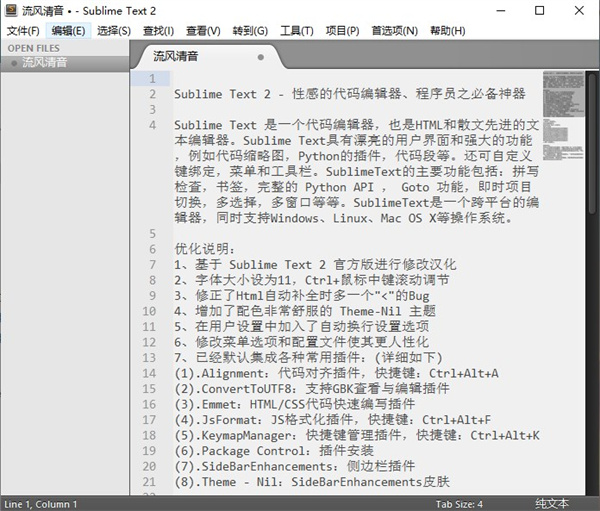Image resolution: width=600 pixels, height=511 pixels.
Task: Click the text '优化说明:' on line 6
Action: (x=204, y=249)
